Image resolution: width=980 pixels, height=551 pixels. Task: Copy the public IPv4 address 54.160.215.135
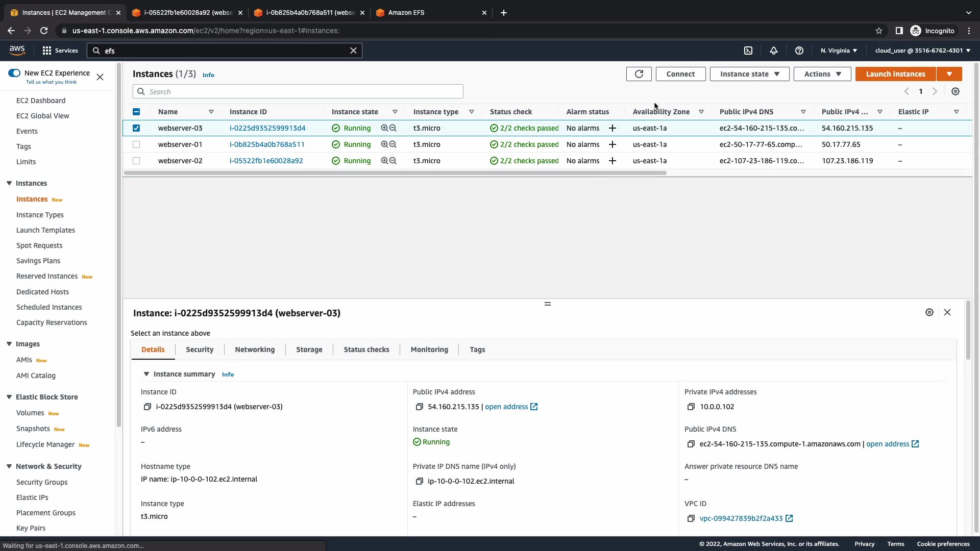pos(420,407)
